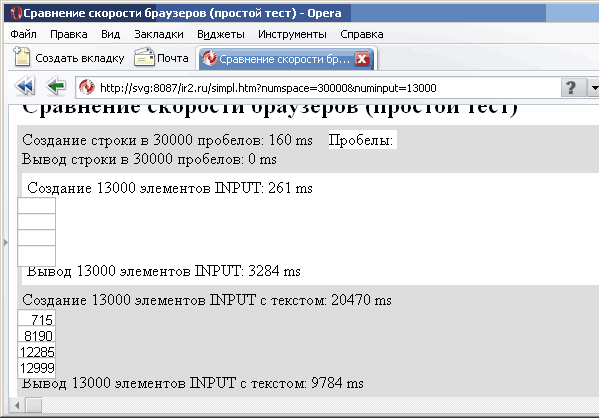Click the mail envelope icon
599x418 pixels.
tap(144, 57)
